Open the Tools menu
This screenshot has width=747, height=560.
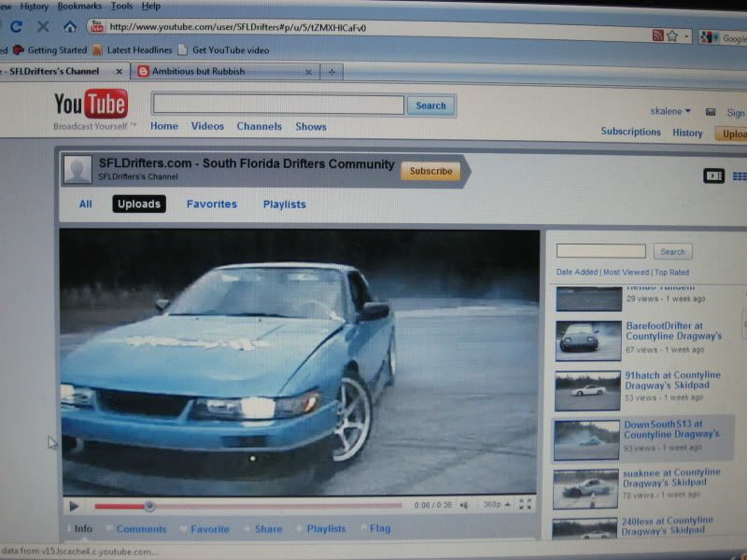pos(121,7)
